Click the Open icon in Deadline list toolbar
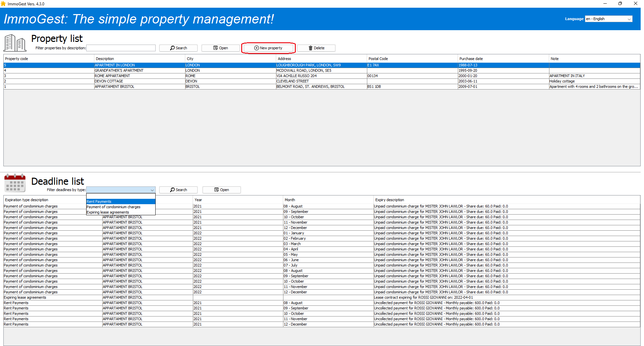This screenshot has width=644, height=346. pyautogui.click(x=216, y=190)
